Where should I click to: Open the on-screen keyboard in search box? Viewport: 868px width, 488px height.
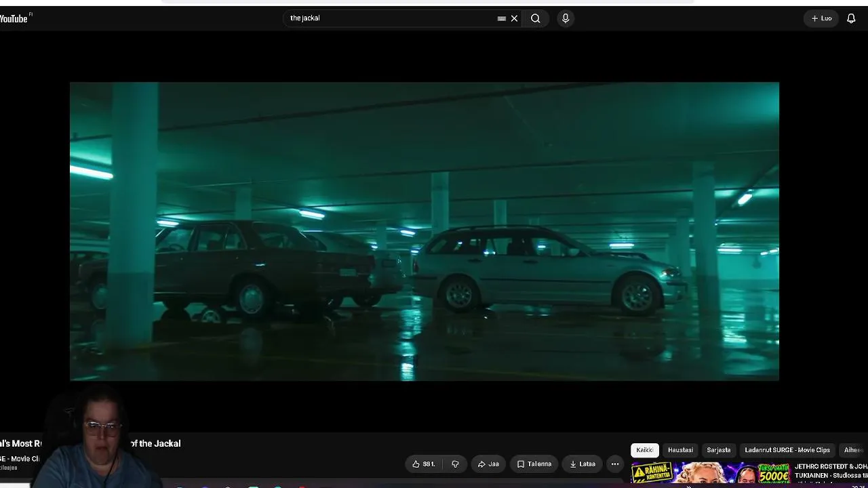tap(502, 18)
